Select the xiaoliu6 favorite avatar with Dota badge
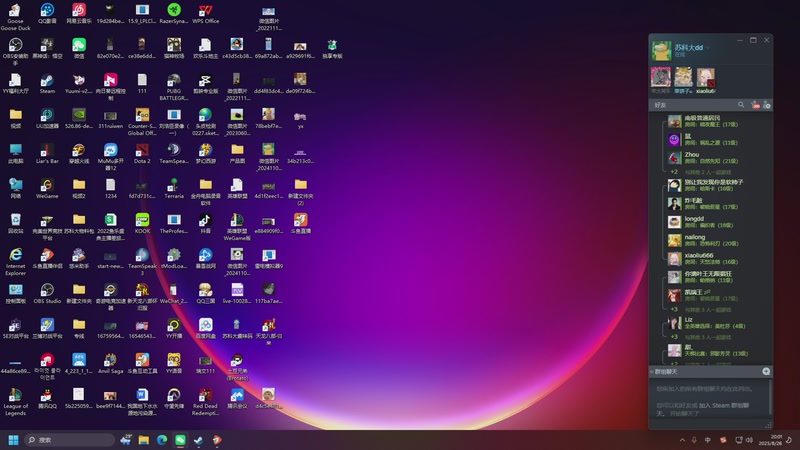This screenshot has width=800, height=450. tap(706, 77)
